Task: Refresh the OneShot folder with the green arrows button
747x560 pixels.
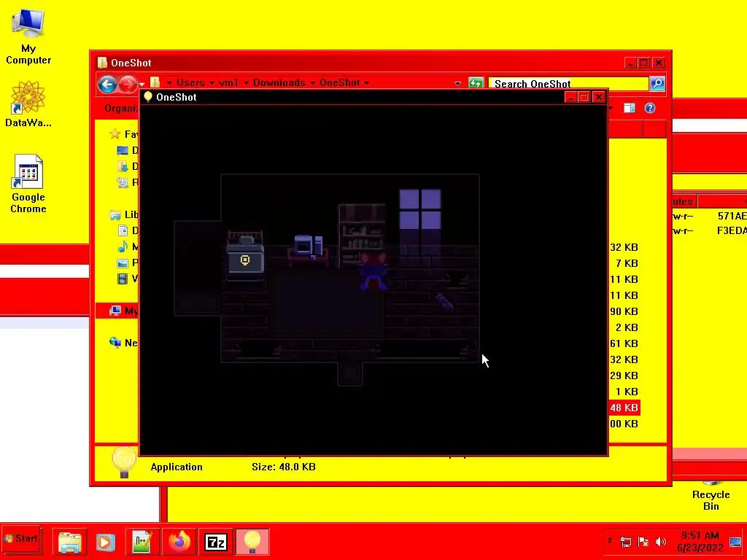Action: click(476, 83)
